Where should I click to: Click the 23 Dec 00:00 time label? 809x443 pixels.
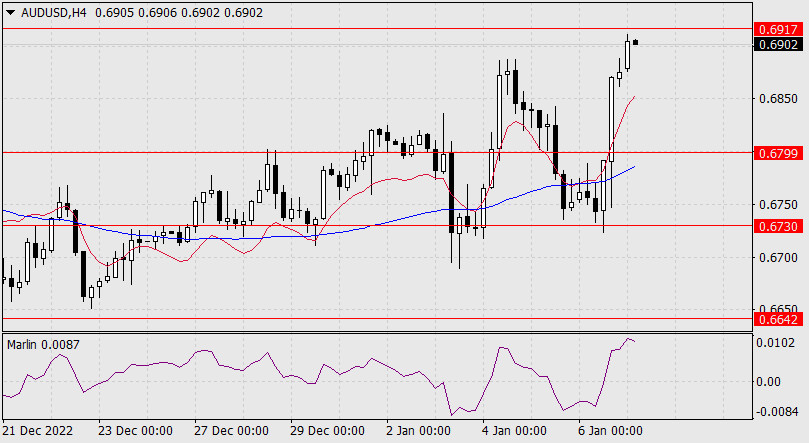135,431
